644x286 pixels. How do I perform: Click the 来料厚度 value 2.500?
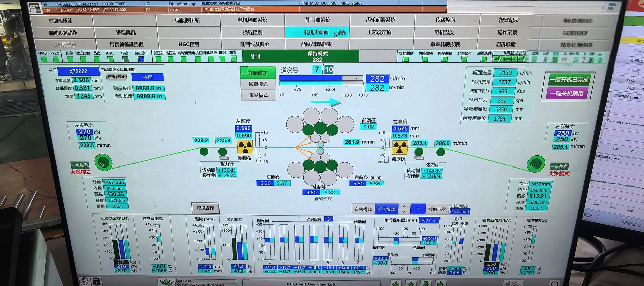tap(81, 80)
